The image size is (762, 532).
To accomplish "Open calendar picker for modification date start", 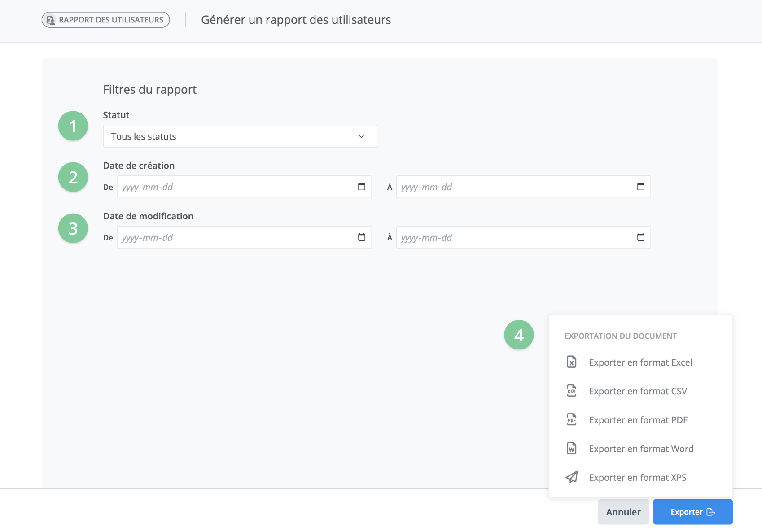I will click(x=361, y=237).
